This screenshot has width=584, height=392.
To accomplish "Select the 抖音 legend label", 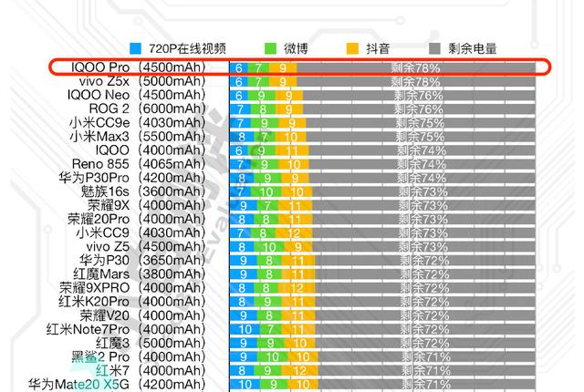I will tap(378, 48).
